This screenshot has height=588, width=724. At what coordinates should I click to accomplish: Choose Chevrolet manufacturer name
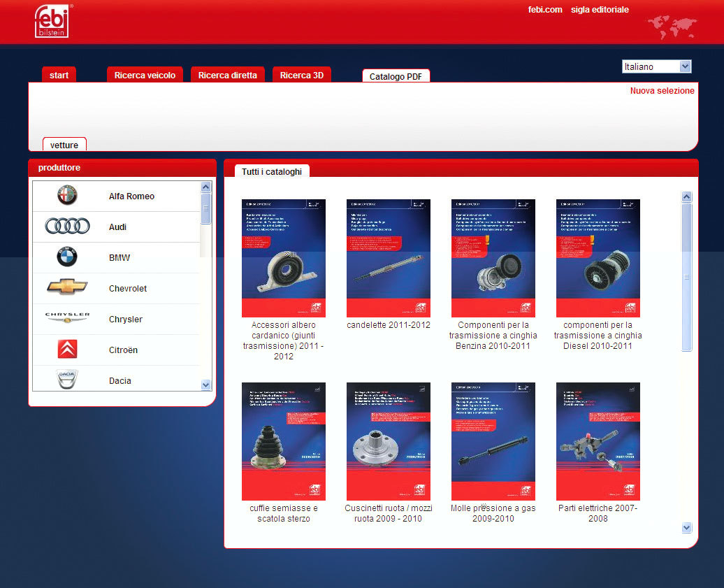128,289
